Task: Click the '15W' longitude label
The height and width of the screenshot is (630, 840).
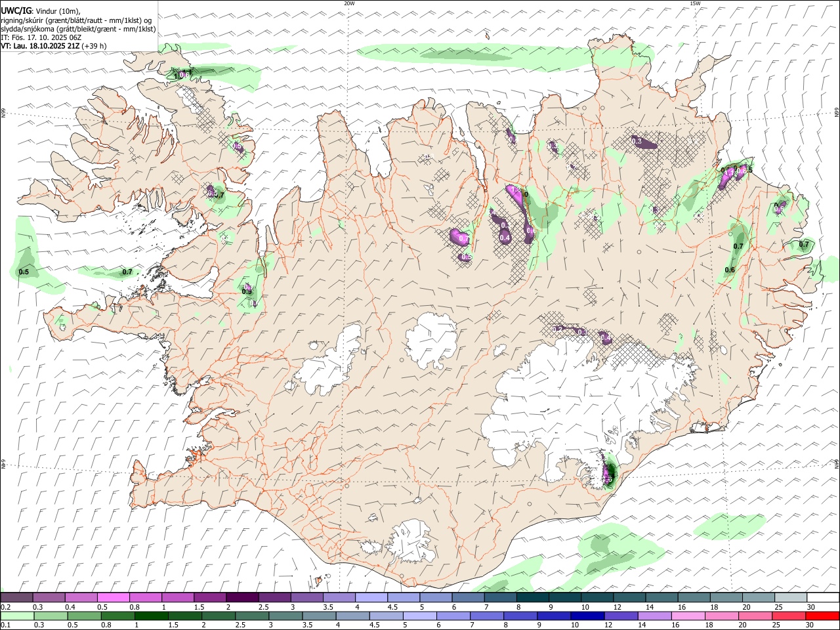Action: click(695, 3)
